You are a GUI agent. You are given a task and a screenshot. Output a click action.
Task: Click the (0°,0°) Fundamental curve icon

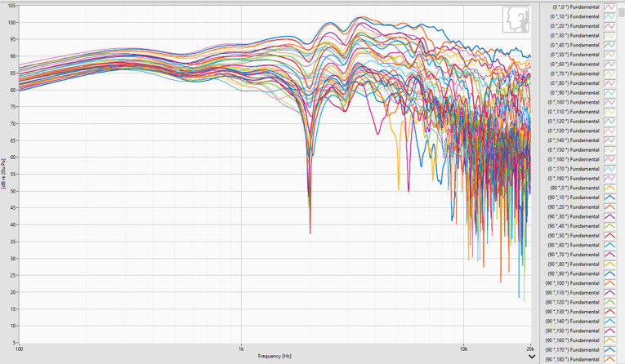609,7
